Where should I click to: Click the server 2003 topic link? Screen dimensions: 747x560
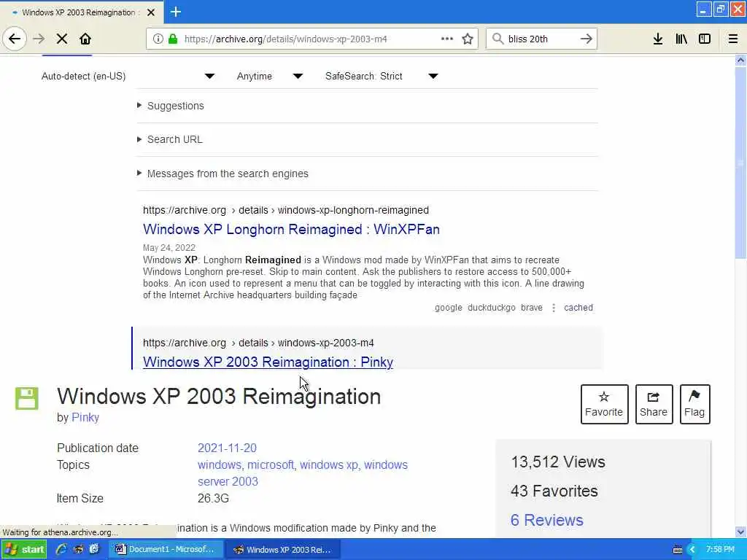click(x=228, y=481)
